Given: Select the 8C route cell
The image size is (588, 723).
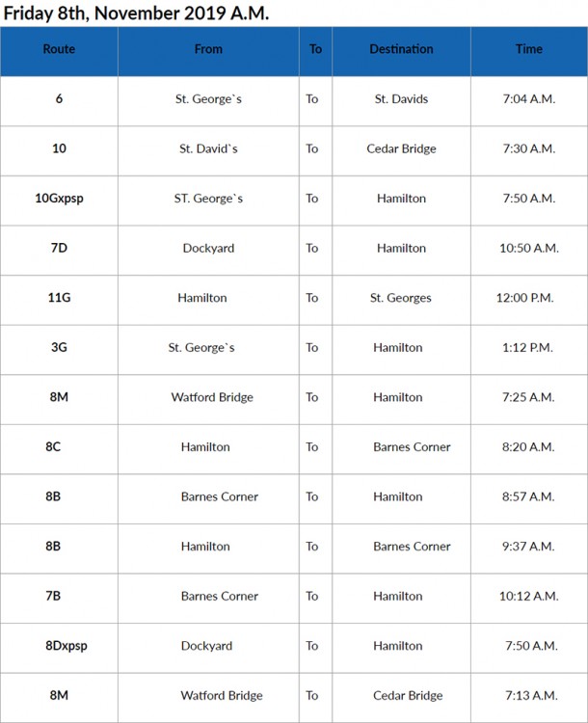Looking at the screenshot, I should pos(59,447).
